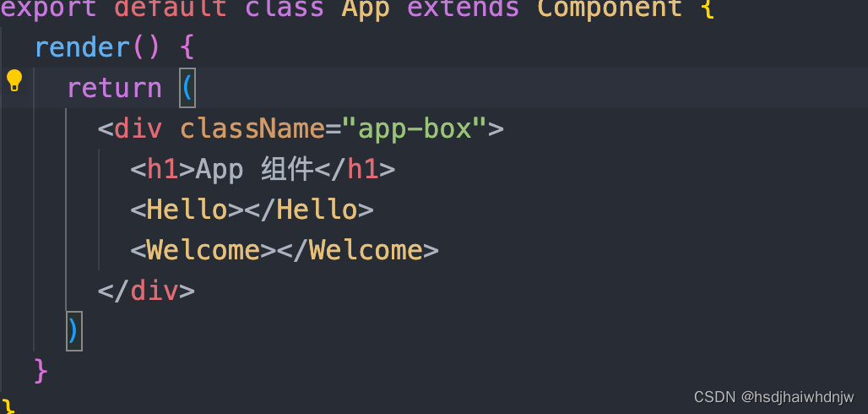Click the className attribute text
Screen dimensions: 868x414
[252, 128]
